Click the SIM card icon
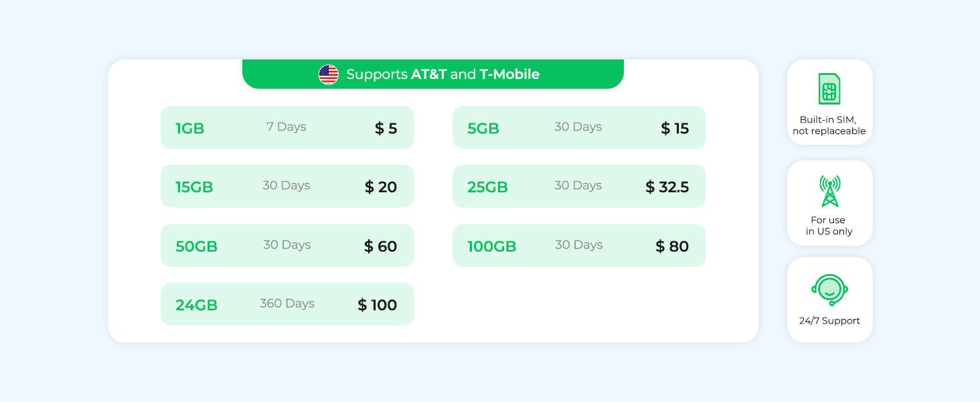 [829, 89]
